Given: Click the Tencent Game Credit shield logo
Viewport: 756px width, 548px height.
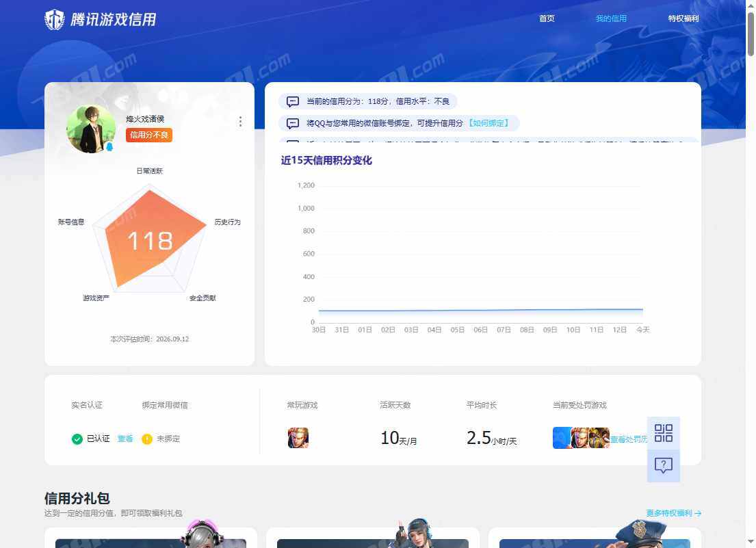Looking at the screenshot, I should (x=55, y=20).
